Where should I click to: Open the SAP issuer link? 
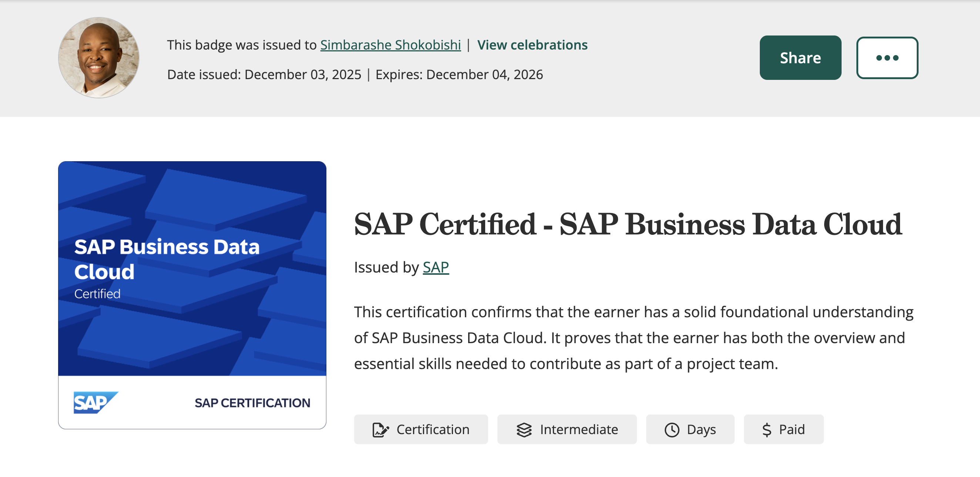[x=436, y=267]
